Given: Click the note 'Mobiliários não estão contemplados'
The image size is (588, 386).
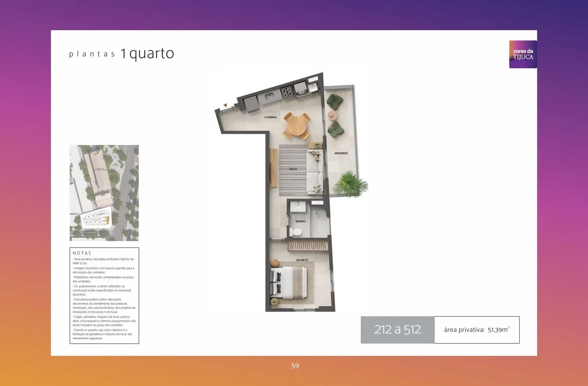Looking at the screenshot, I should tap(103, 279).
